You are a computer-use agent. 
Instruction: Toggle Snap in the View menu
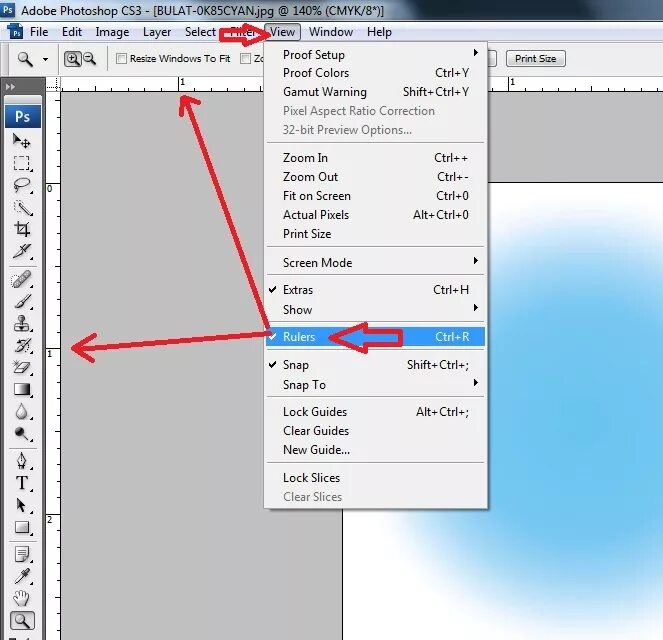(375, 365)
